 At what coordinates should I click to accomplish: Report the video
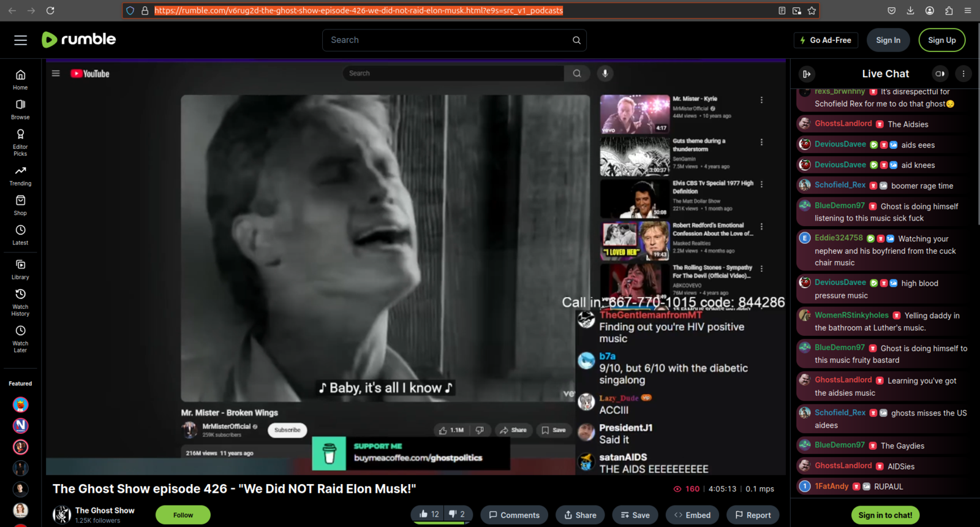pos(753,515)
